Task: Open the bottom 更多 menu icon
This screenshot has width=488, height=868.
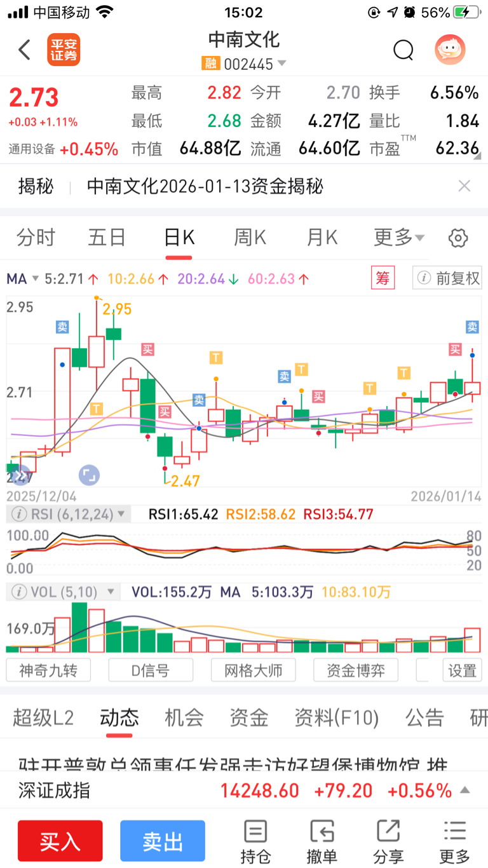Action: pyautogui.click(x=455, y=841)
